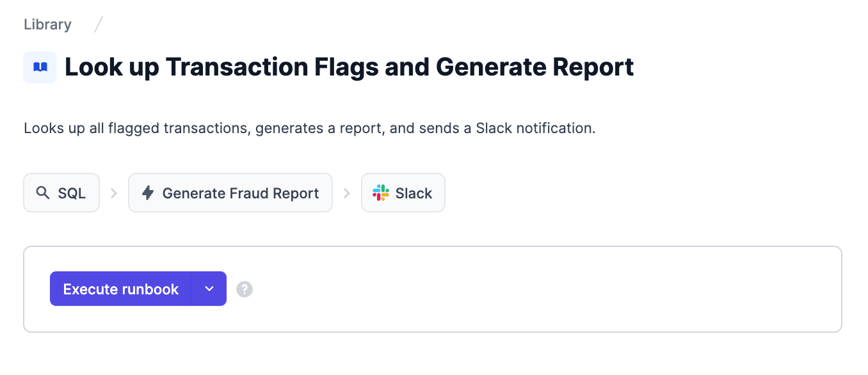Expand the Execute runbook dropdown arrow
868x375 pixels.
click(209, 289)
